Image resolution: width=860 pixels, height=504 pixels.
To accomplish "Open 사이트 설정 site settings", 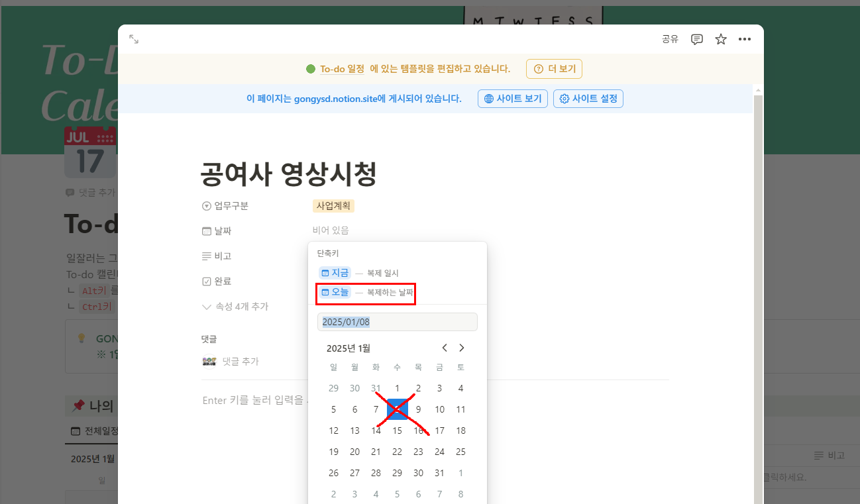I will (588, 99).
